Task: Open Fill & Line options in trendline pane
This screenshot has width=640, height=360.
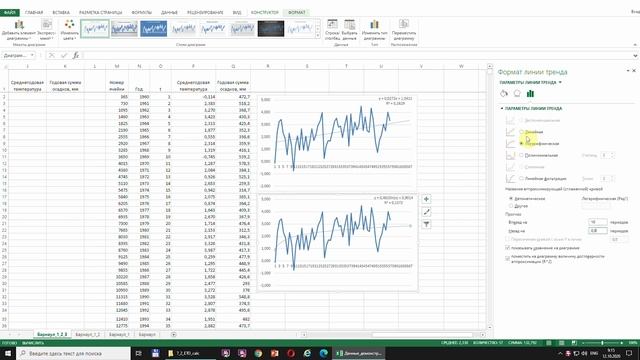Action: coord(504,93)
